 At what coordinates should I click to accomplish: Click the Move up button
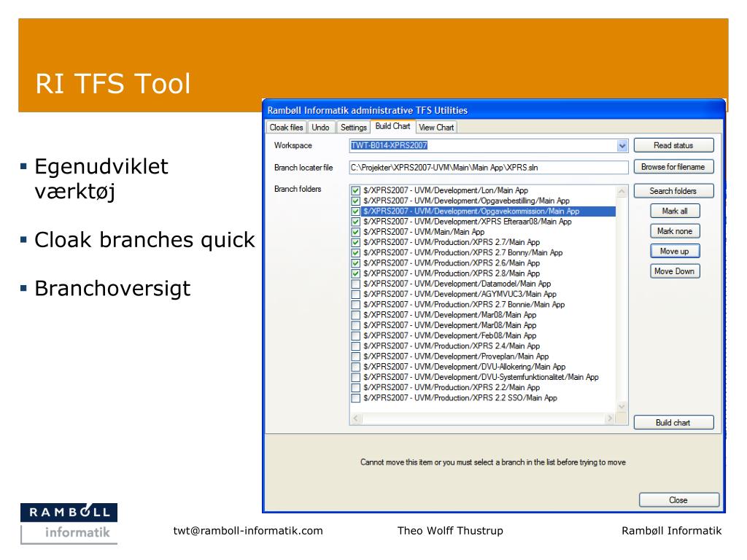pyautogui.click(x=675, y=251)
